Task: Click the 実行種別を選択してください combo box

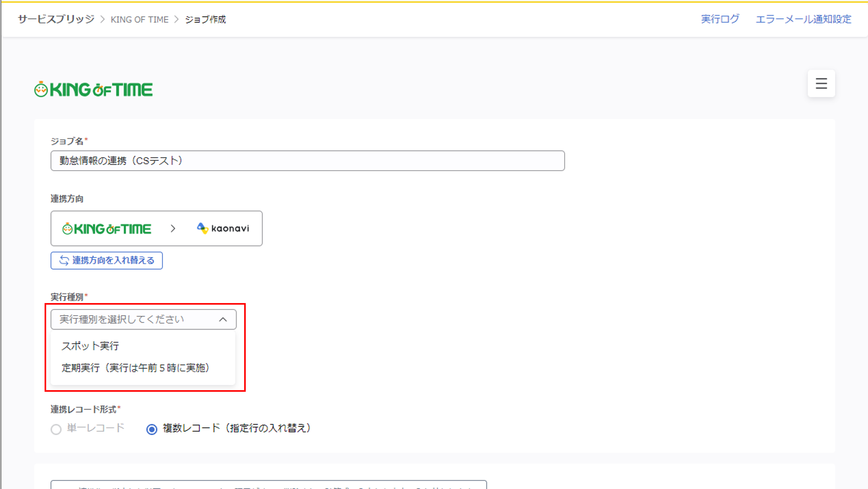Action: point(143,319)
